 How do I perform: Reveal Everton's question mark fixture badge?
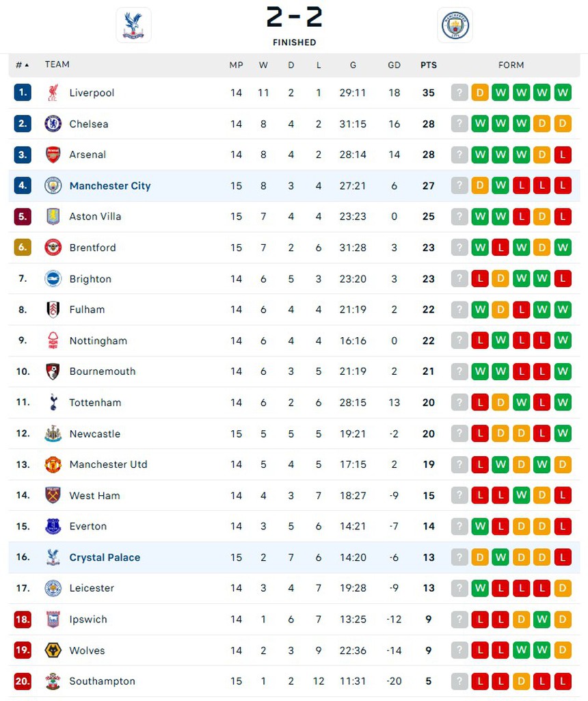459,527
